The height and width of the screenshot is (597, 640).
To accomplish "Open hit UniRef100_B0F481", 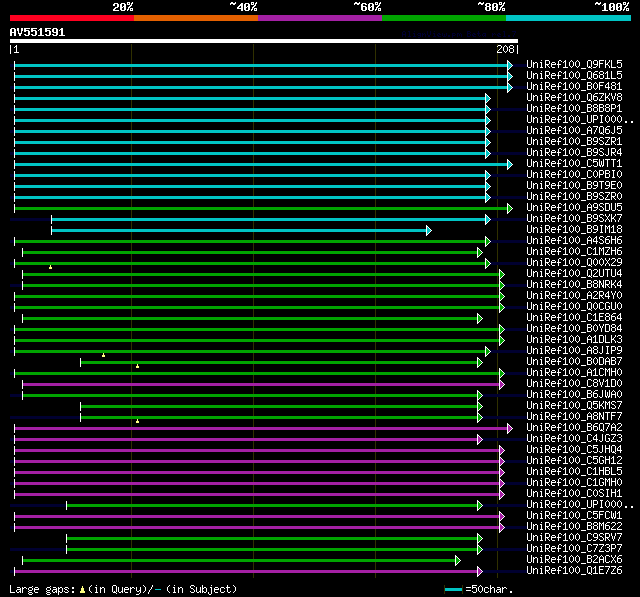I will 574,86.
